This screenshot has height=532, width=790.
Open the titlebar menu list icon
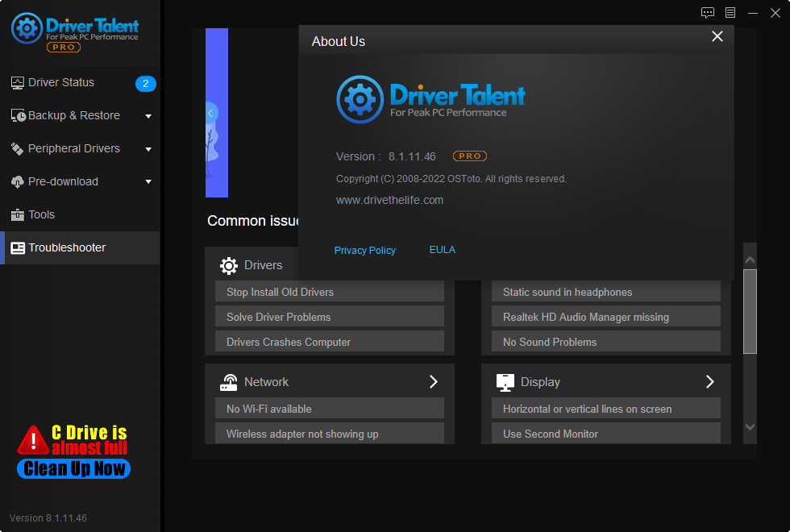pos(730,13)
